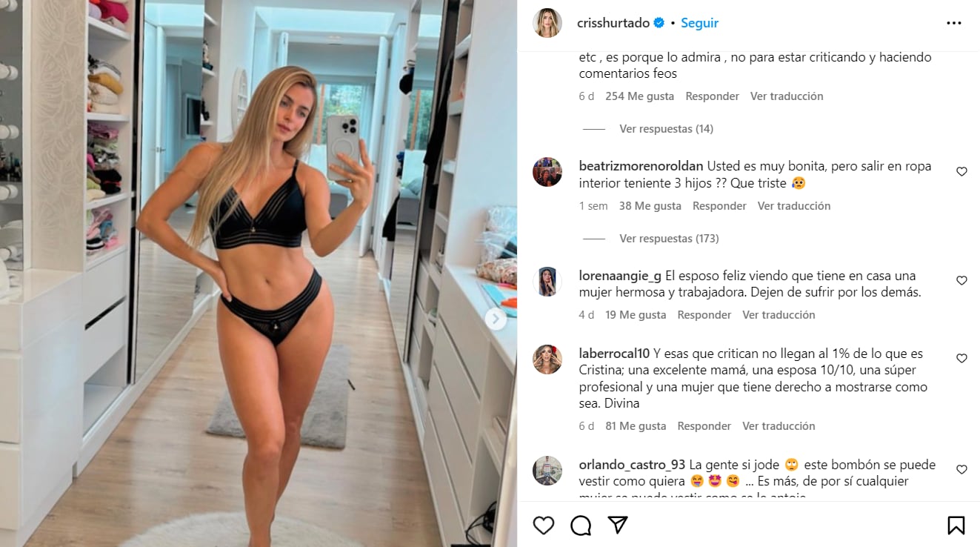Reply to lorenaangie_g's comment via Responder

coord(704,315)
